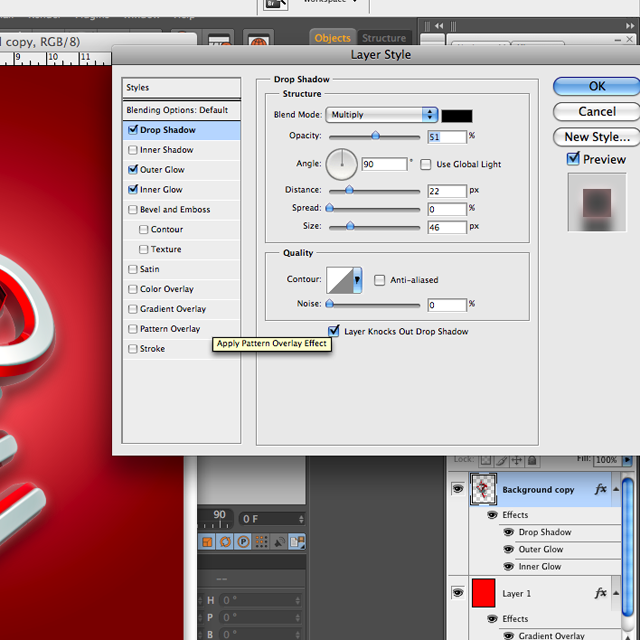Image resolution: width=640 pixels, height=640 pixels.
Task: Click the Opacity value input field
Action: (x=447, y=137)
